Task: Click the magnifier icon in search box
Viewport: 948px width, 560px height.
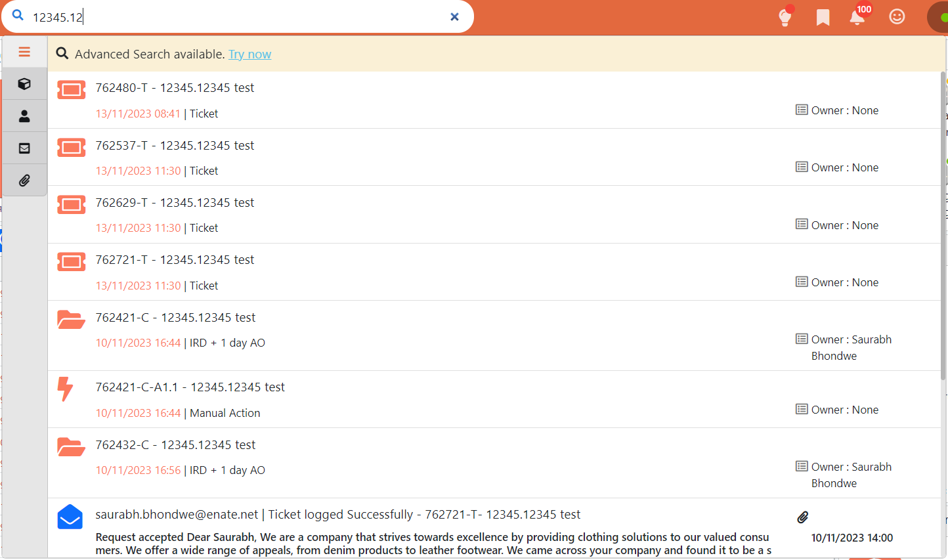Action: tap(18, 16)
